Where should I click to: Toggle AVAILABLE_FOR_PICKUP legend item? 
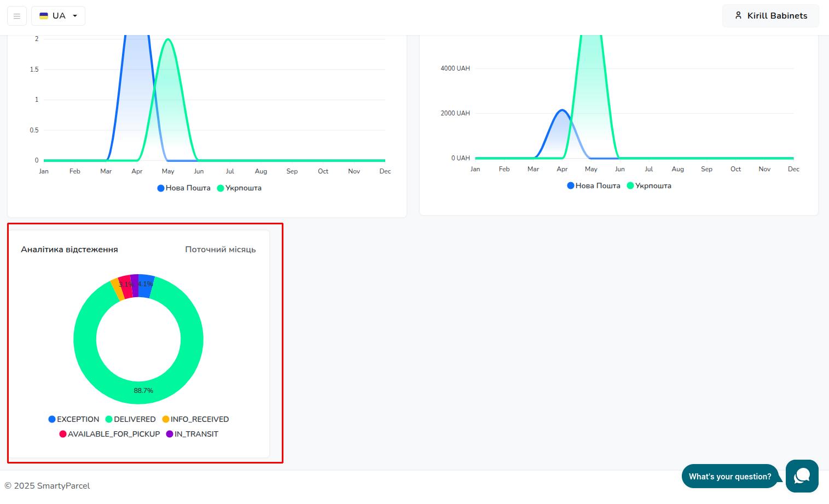click(x=109, y=434)
